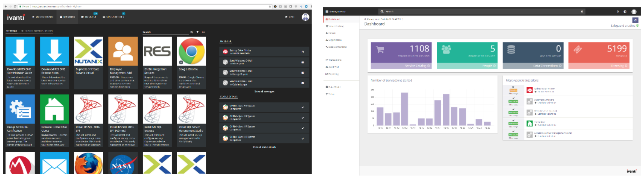Image resolution: width=644 pixels, height=187 pixels.
Task: Open Sydney Color Printer queue message
Action: click(264, 51)
